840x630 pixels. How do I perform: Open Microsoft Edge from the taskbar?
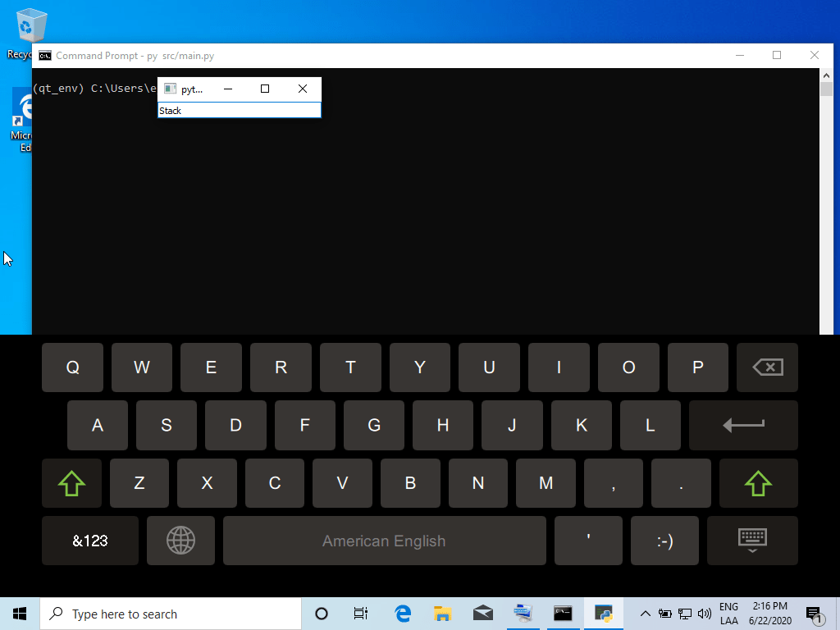click(x=402, y=614)
